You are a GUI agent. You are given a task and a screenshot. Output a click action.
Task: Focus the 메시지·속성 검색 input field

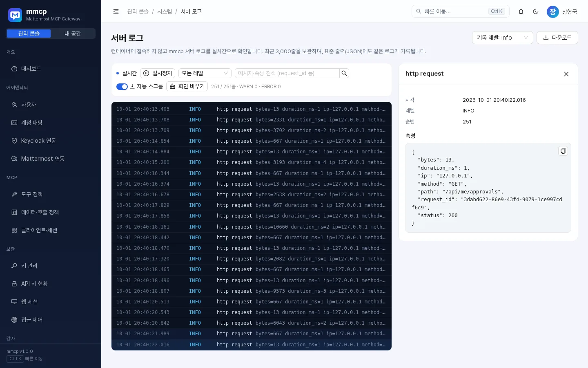(287, 73)
